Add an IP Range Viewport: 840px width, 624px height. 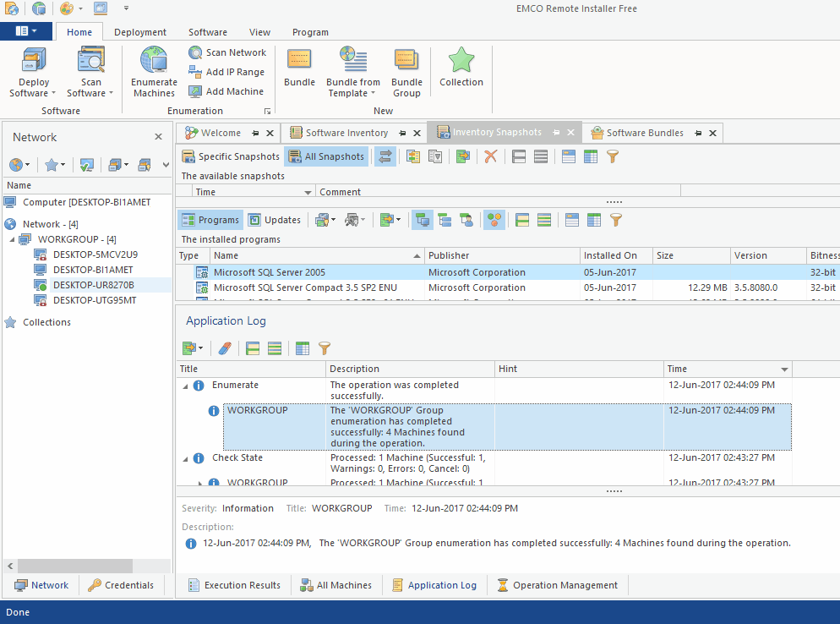point(227,72)
